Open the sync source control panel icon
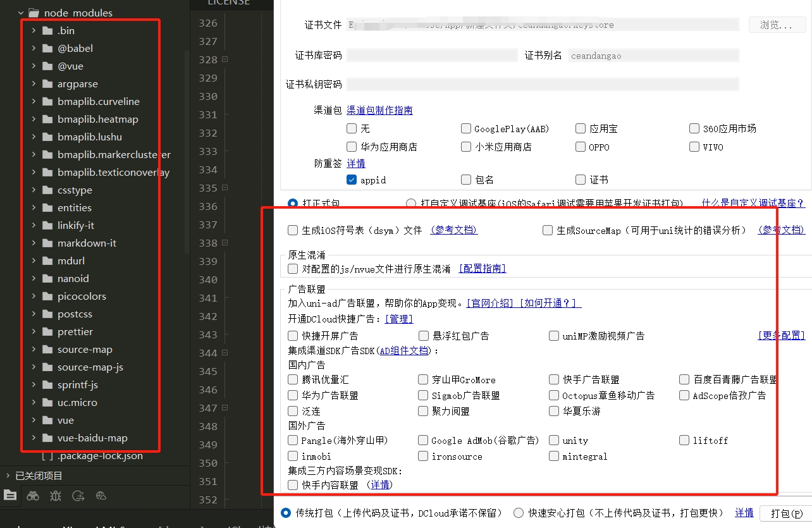The height and width of the screenshot is (528, 812). pyautogui.click(x=78, y=496)
